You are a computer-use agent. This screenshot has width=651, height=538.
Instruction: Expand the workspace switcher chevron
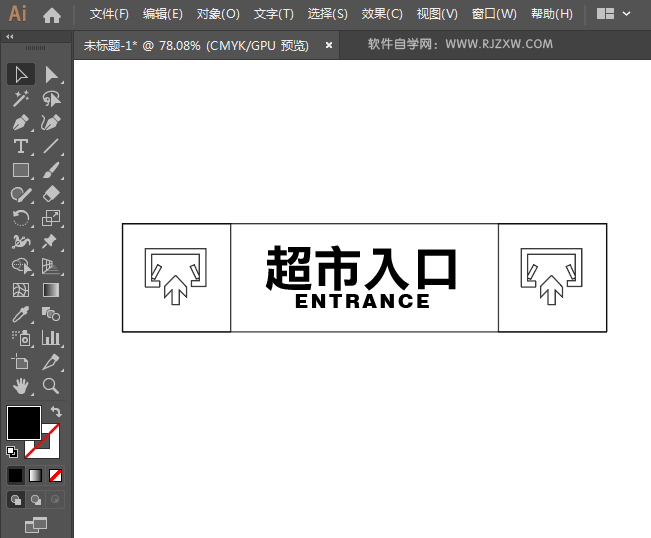[x=627, y=14]
